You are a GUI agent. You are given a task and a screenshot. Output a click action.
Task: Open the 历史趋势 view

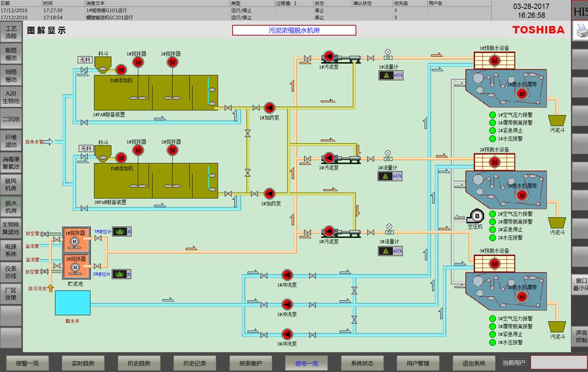pyautogui.click(x=139, y=363)
